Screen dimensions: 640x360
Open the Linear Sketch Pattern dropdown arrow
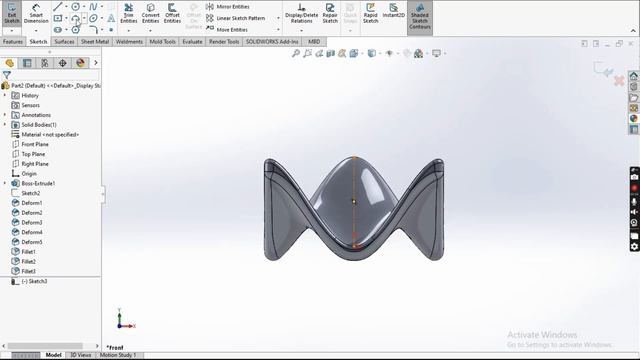click(278, 18)
